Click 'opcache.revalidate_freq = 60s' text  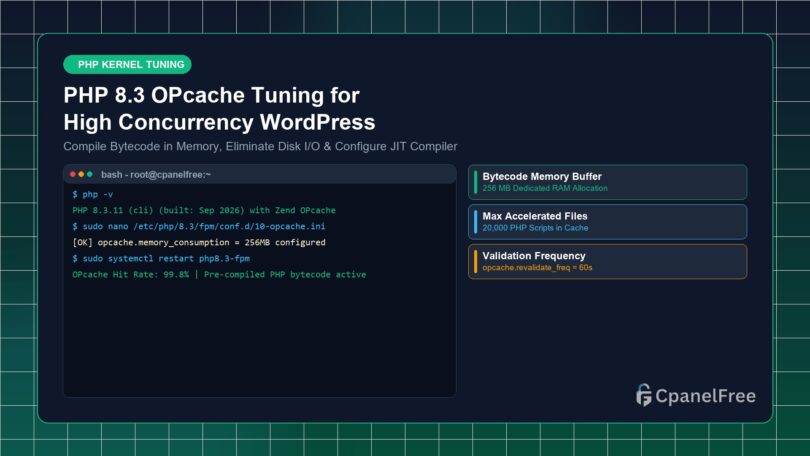(x=537, y=268)
